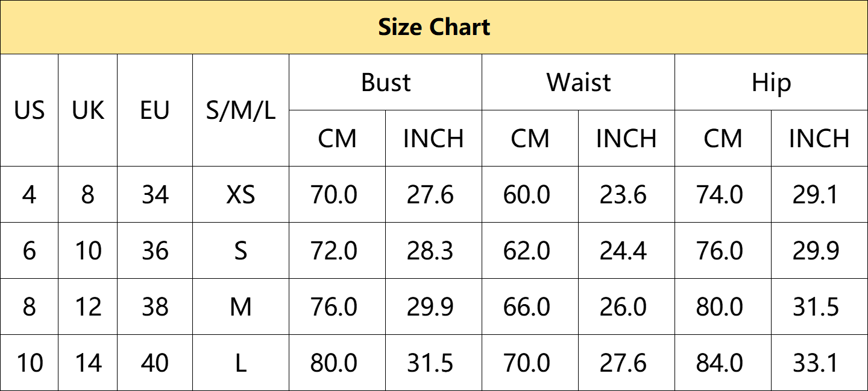The image size is (868, 391).
Task: Click the S/M/L column header
Action: (x=241, y=110)
